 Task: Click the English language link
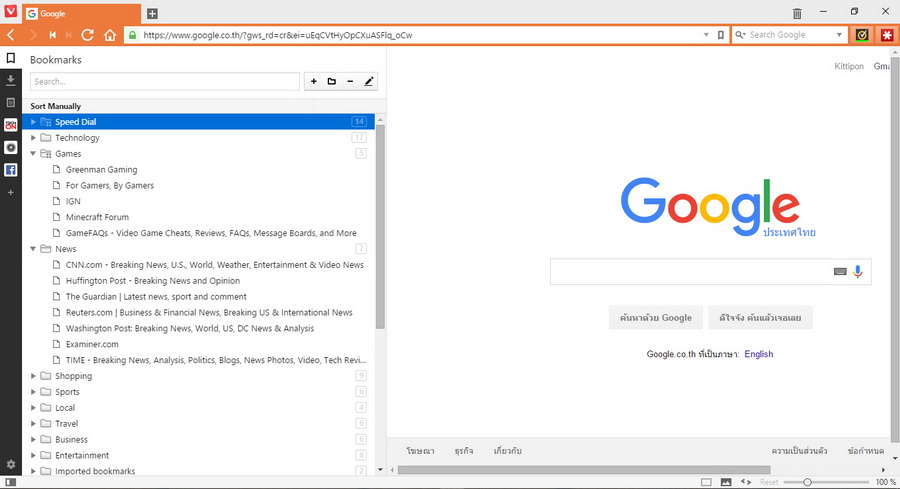click(x=758, y=354)
